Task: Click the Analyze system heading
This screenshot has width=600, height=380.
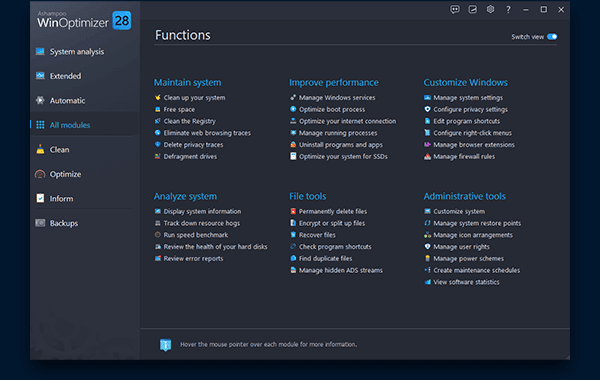Action: click(x=185, y=196)
